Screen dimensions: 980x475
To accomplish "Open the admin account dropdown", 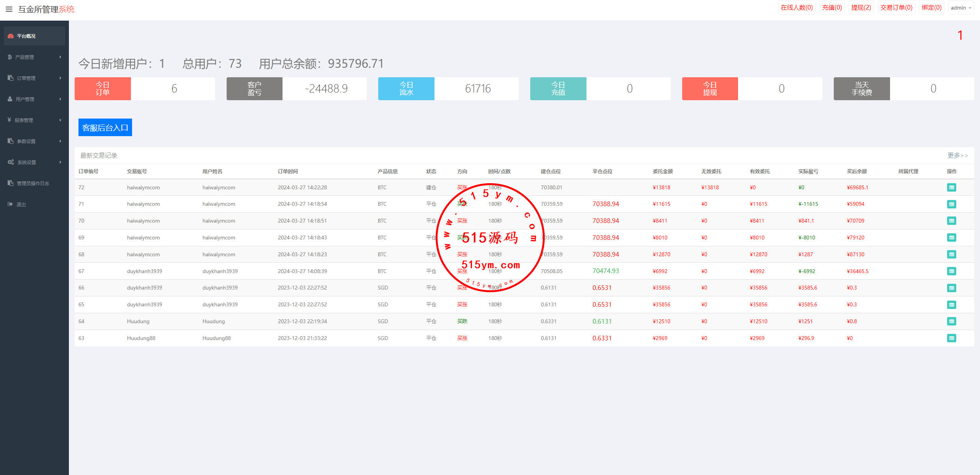I will 961,8.
